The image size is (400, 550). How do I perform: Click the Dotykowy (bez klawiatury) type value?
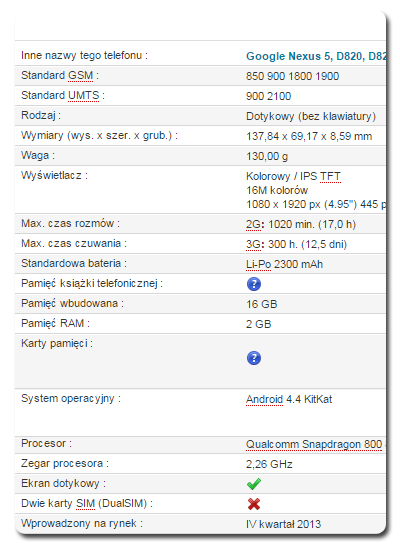pyautogui.click(x=311, y=116)
